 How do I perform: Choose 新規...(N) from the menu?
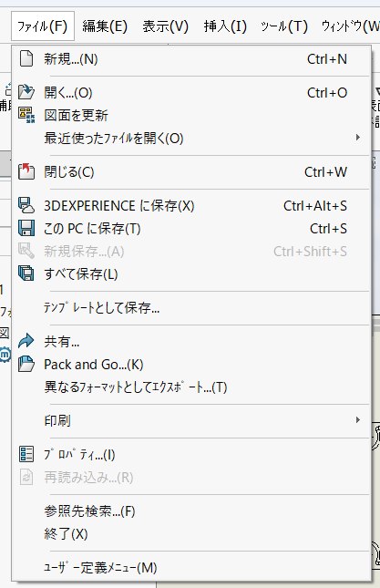click(x=191, y=59)
